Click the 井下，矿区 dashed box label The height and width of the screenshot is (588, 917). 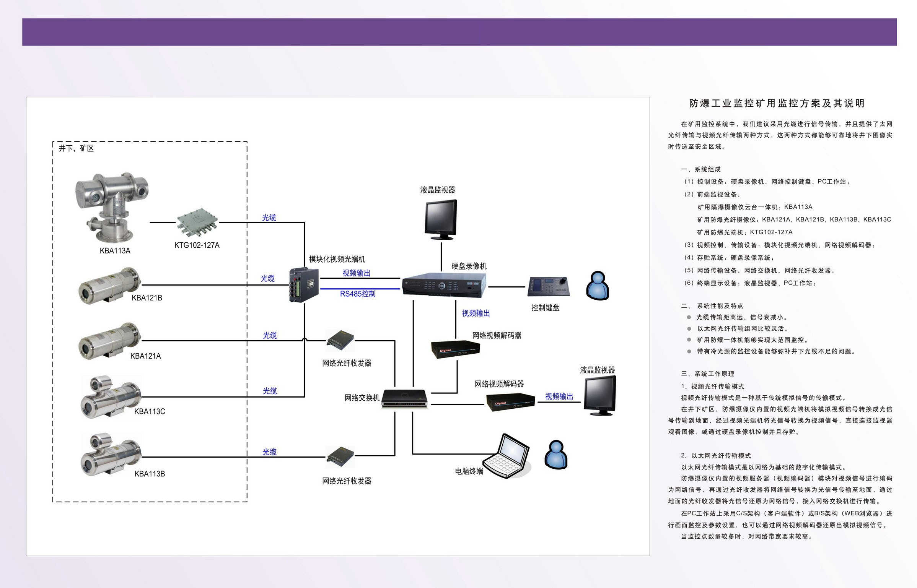(76, 148)
